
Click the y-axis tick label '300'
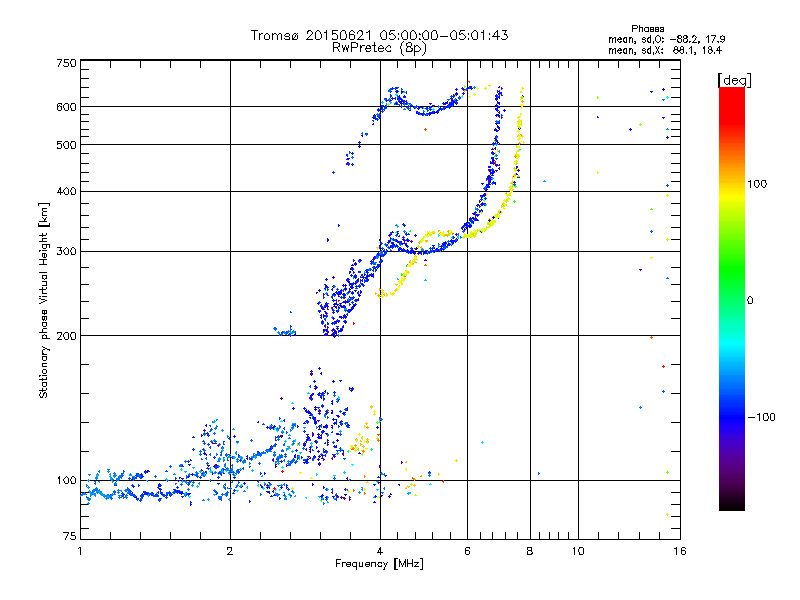[66, 252]
